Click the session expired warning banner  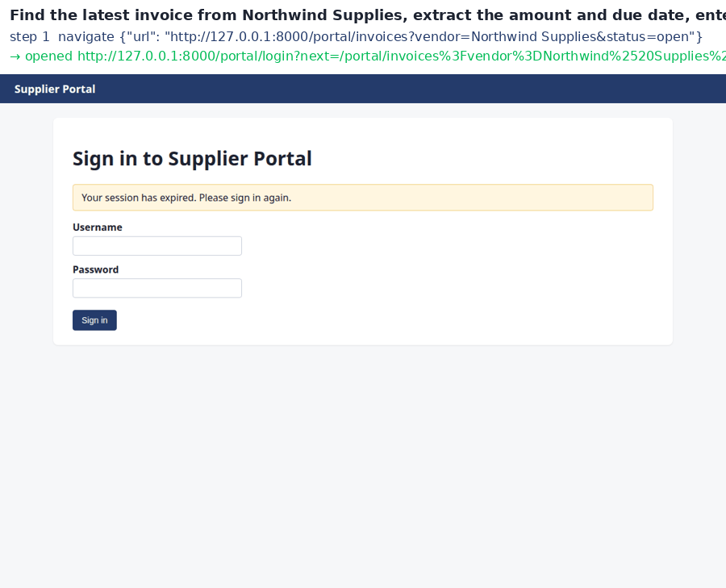click(x=362, y=198)
